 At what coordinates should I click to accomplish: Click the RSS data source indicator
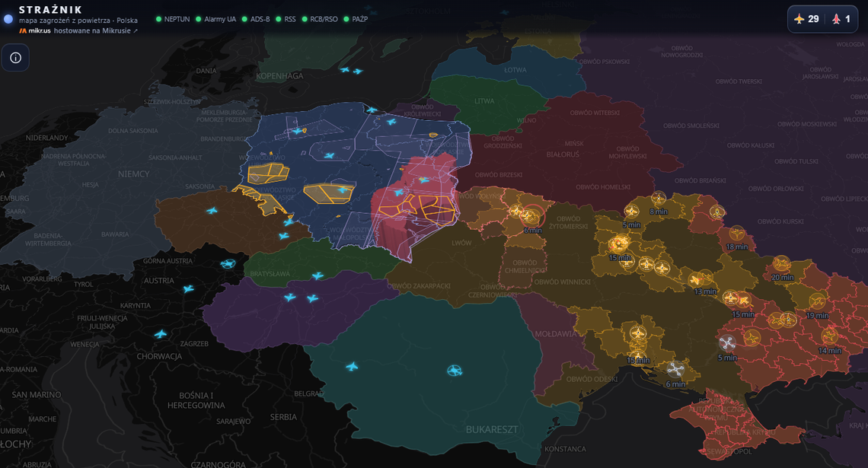point(286,19)
